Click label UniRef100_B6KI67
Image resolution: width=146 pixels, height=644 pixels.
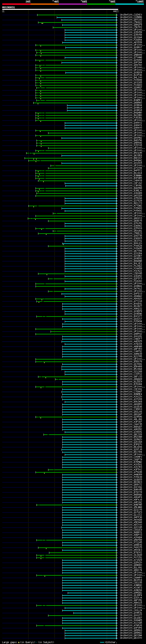[x=131, y=158]
